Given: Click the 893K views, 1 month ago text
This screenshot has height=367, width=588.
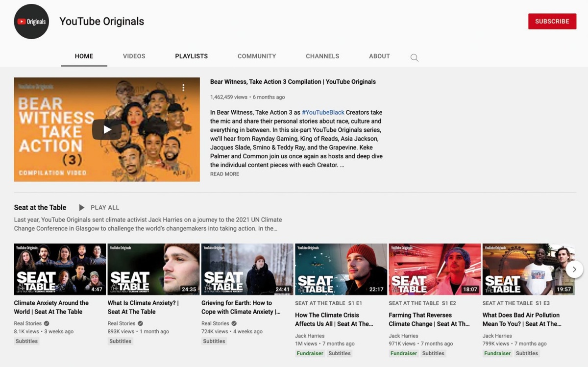Looking at the screenshot, I should pos(138,331).
